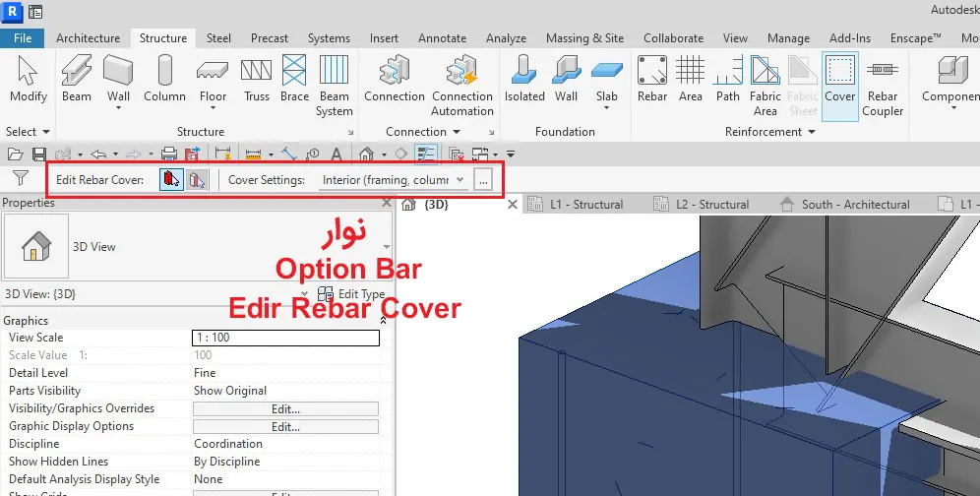Select the Text tool letter A icon

click(337, 154)
